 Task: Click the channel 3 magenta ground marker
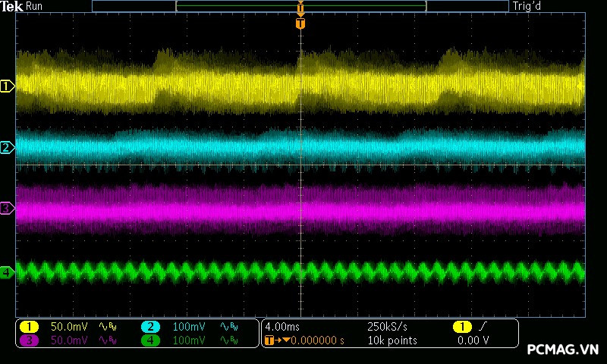click(7, 208)
